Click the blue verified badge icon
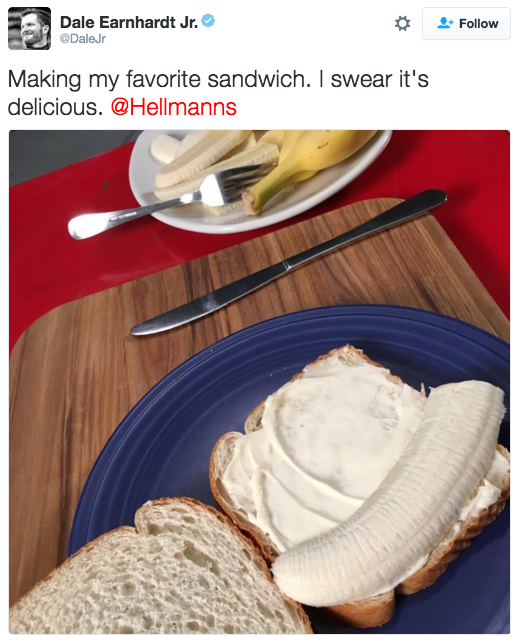 pos(209,20)
